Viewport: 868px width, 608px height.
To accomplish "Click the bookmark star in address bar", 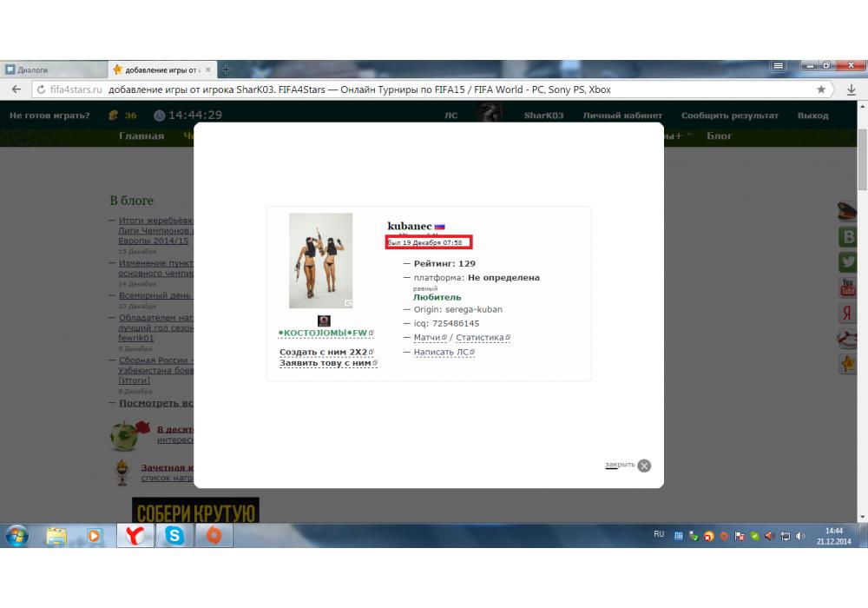I will [821, 89].
